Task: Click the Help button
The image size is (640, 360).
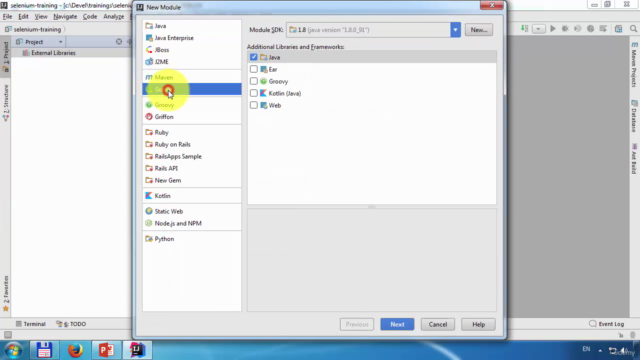Action: 478,324
